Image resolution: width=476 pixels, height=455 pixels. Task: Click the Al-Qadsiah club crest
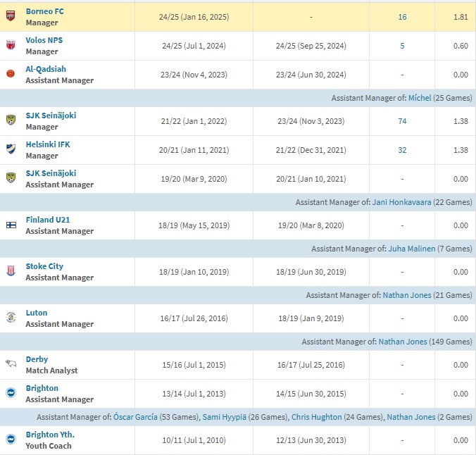tap(11, 75)
